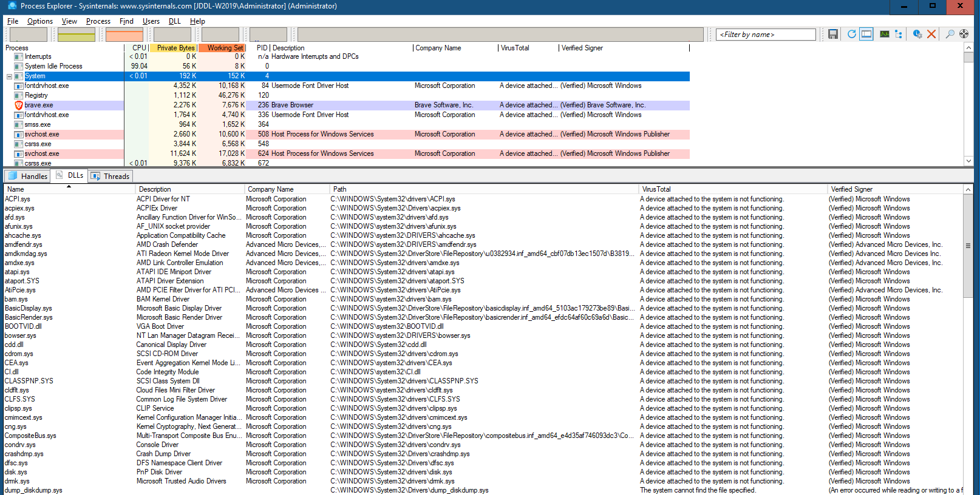Click the process list scroll up arrow
Screen dimensions: 980x495
[968, 48]
